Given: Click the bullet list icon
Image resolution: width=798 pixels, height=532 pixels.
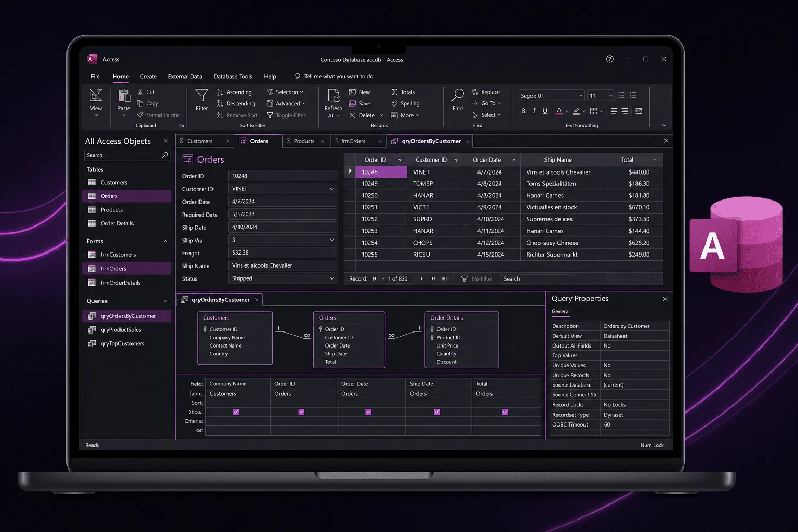Looking at the screenshot, I should [x=621, y=95].
